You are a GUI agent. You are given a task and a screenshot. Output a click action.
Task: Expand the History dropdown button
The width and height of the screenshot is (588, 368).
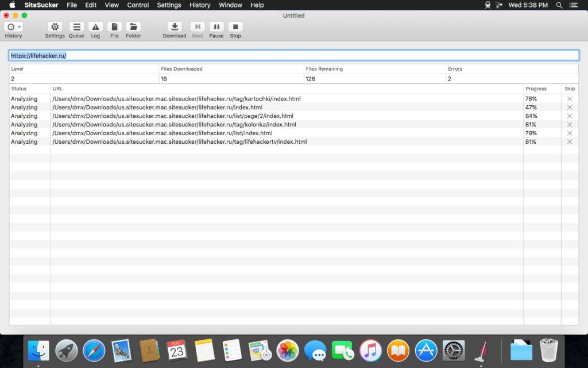pos(14,27)
